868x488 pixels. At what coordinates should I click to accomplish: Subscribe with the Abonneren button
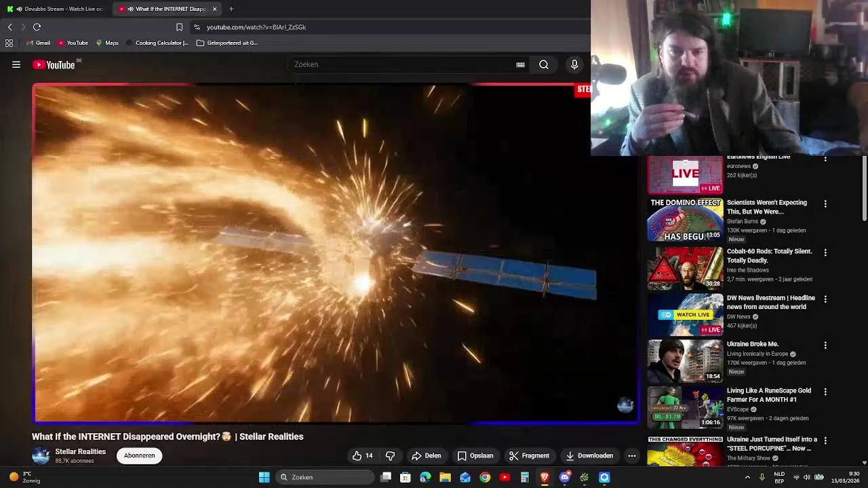coord(139,455)
